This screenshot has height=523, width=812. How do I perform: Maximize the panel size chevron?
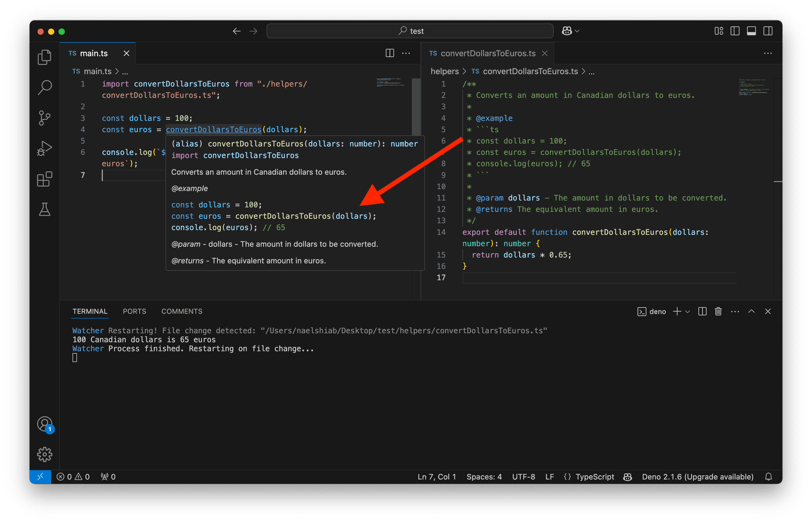point(751,311)
